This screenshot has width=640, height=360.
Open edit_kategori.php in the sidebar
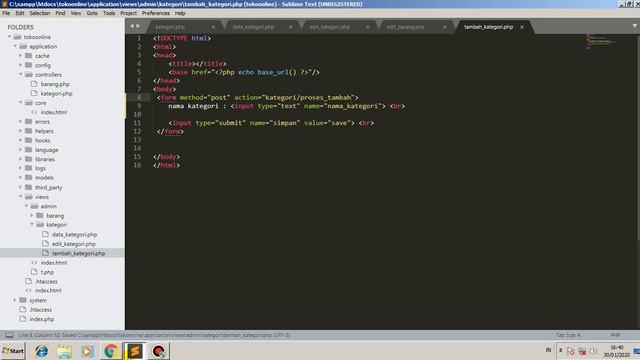click(73, 244)
